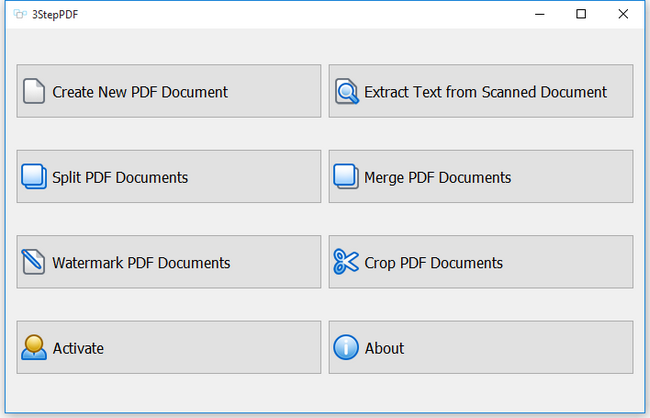Image resolution: width=650 pixels, height=418 pixels.
Task: Minimize the 3StepPDF window
Action: [540, 14]
